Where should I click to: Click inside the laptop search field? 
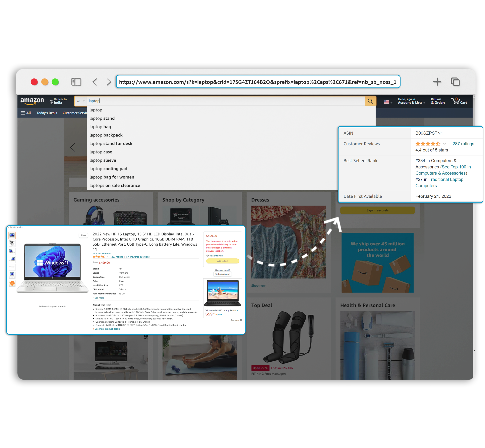(226, 101)
